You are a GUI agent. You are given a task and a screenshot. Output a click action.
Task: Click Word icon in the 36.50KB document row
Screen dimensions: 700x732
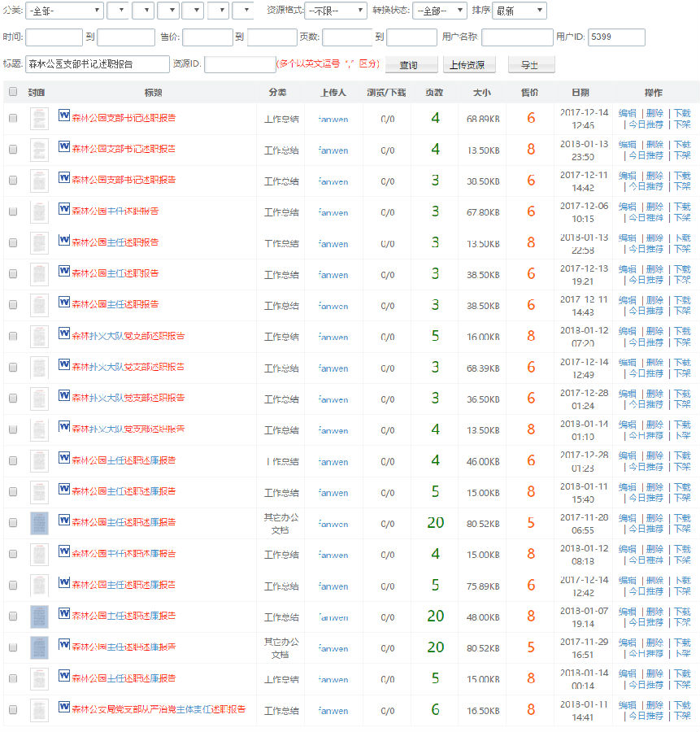click(x=64, y=396)
